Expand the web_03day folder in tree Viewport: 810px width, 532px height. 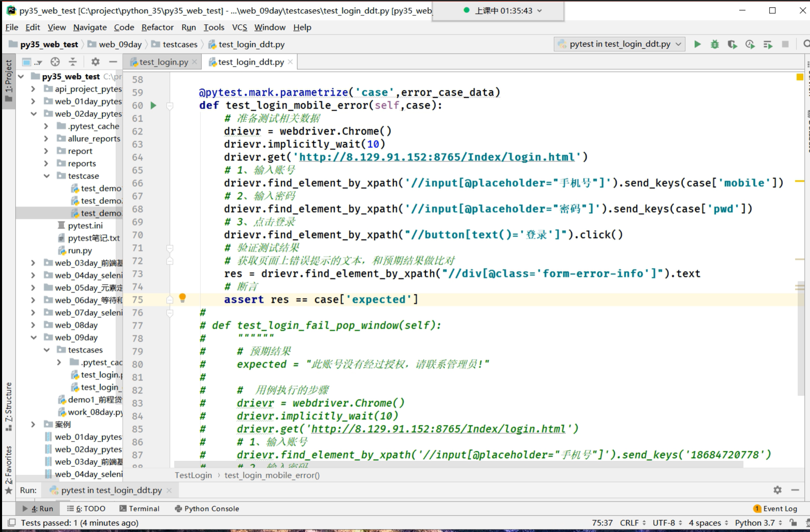[x=33, y=263]
